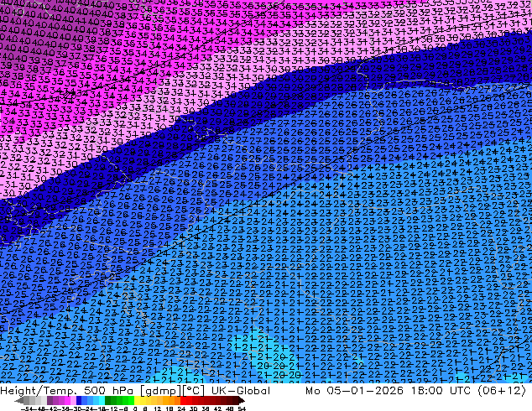Select the darkest purple legend swatch at -42
Screen dimensions: 532x411
coord(50,400)
